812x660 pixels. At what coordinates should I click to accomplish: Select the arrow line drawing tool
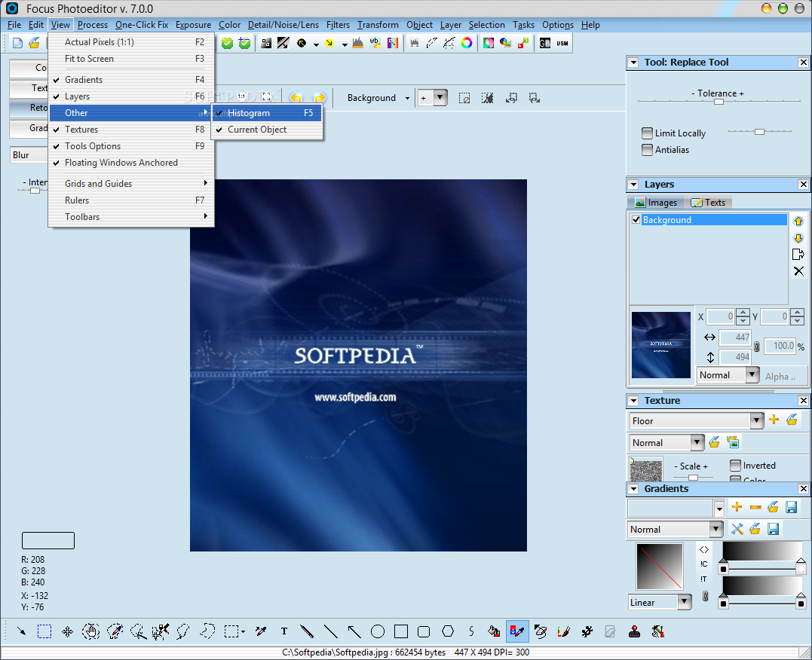click(354, 631)
